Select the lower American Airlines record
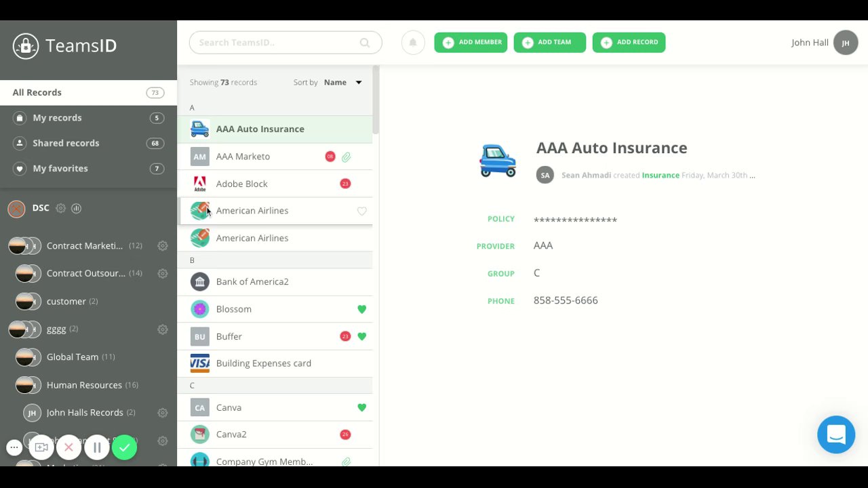The image size is (868, 488). point(275,238)
